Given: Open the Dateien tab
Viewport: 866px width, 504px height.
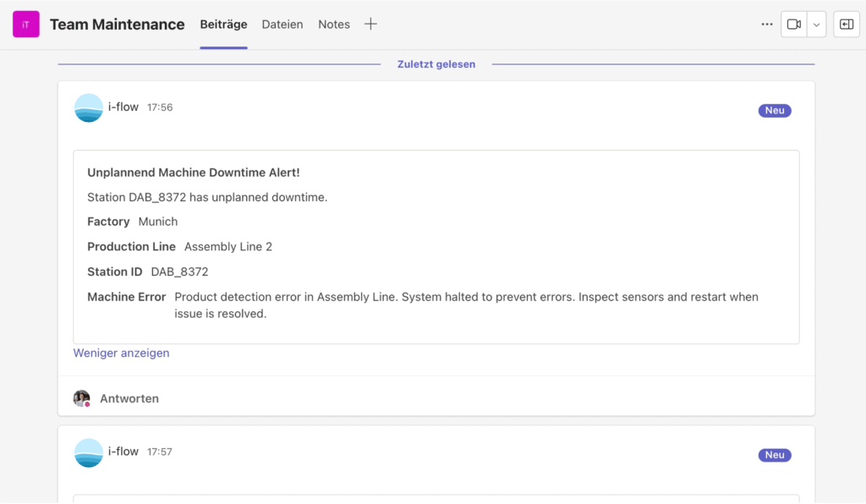Looking at the screenshot, I should pos(282,24).
